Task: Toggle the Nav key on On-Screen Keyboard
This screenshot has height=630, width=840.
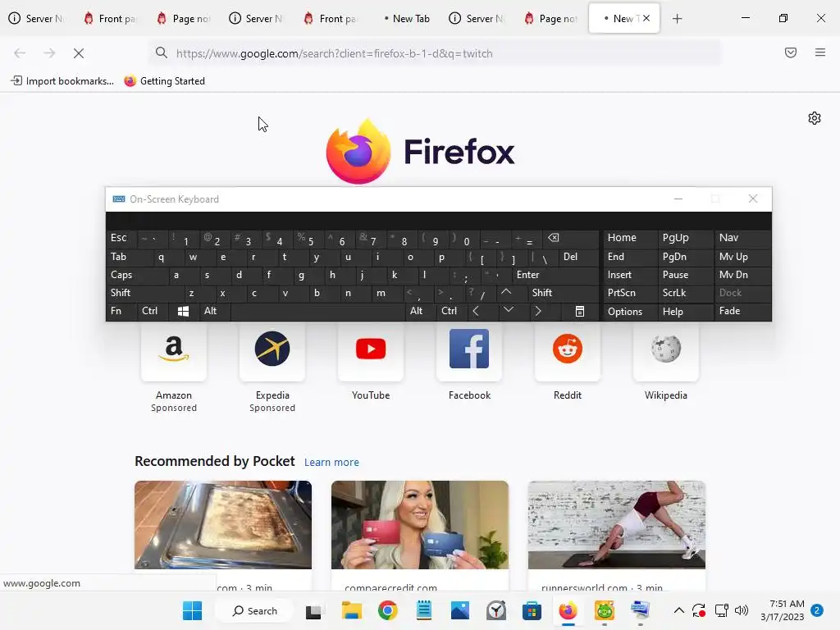Action: 743,239
